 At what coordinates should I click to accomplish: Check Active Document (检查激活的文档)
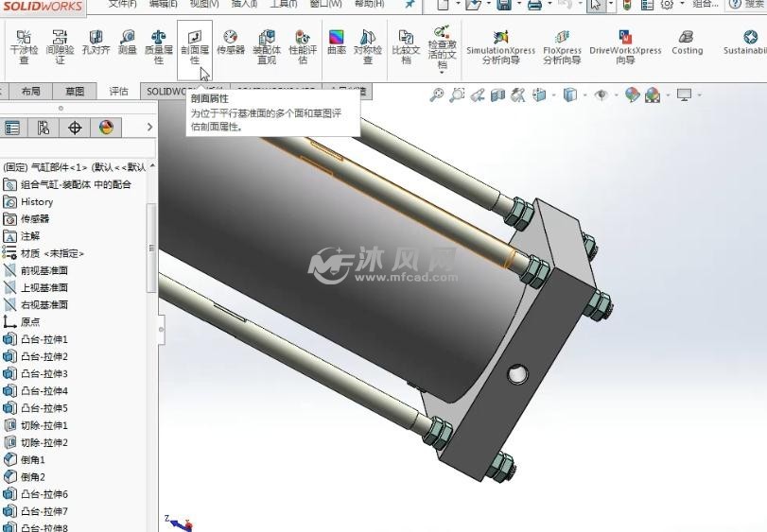coord(442,47)
